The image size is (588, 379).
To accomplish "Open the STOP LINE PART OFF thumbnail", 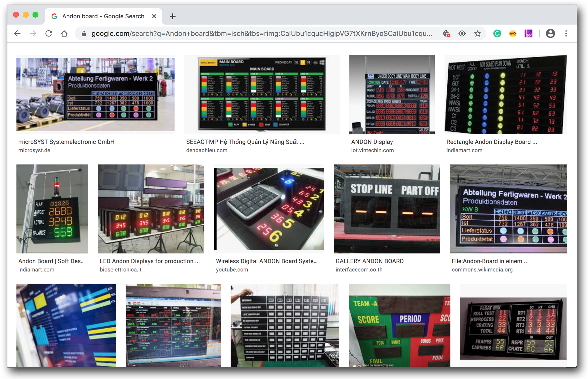I will pos(387,209).
